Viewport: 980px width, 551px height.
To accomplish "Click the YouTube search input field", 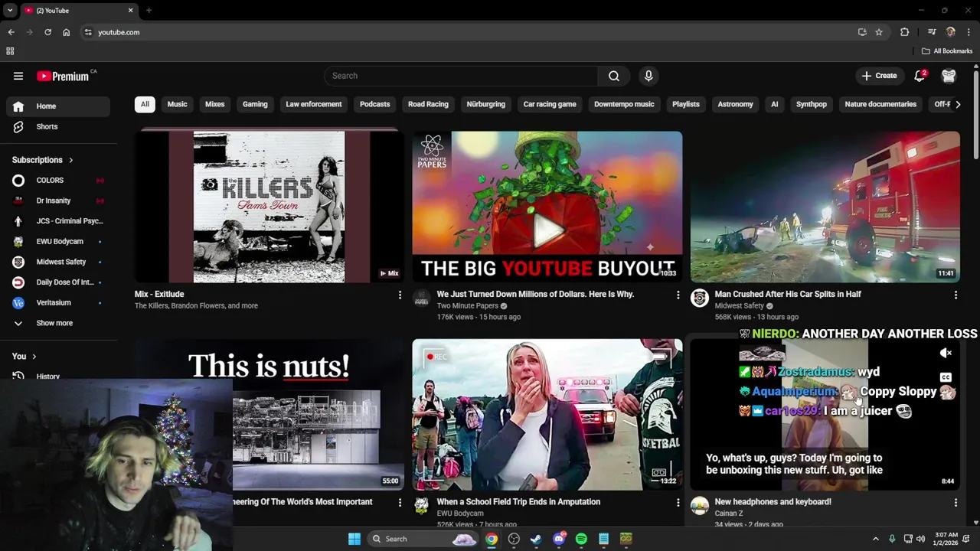I will (460, 76).
